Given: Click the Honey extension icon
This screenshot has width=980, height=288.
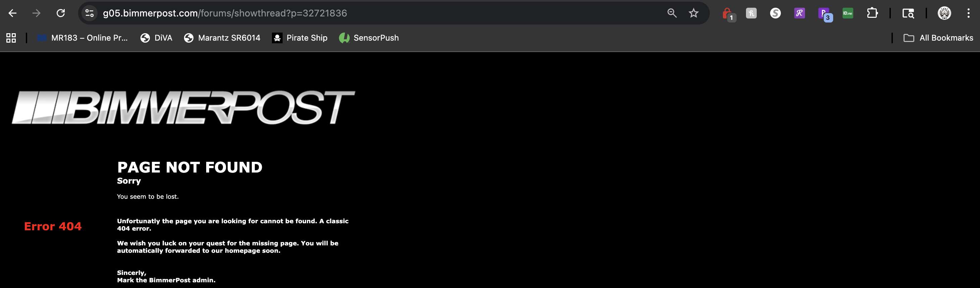Looking at the screenshot, I should pos(751,13).
